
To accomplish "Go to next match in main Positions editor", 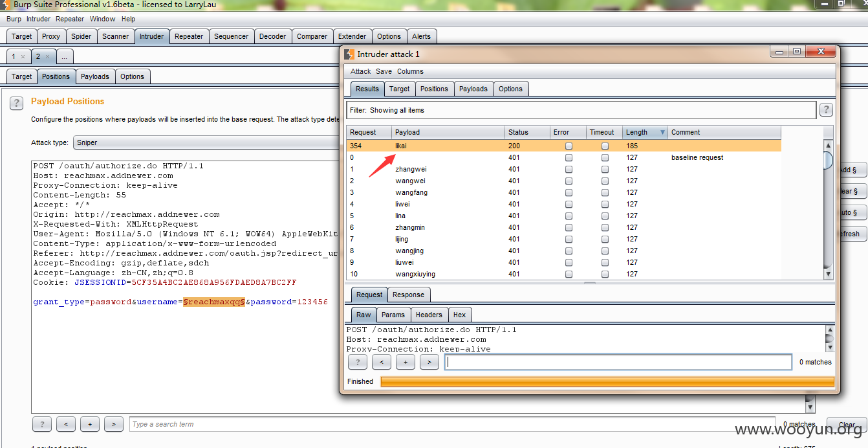I will (x=114, y=425).
